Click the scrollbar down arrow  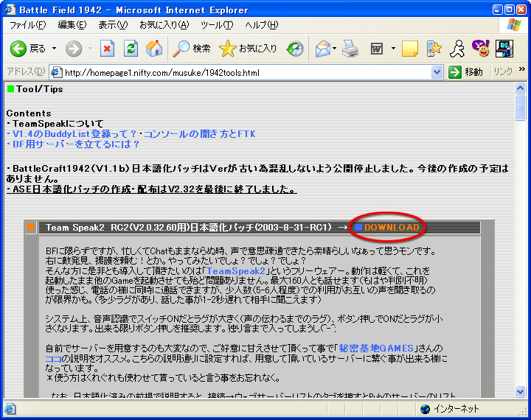tap(520, 391)
